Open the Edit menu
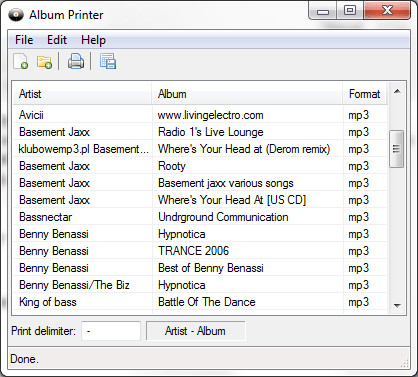This screenshot has width=418, height=377. (57, 40)
